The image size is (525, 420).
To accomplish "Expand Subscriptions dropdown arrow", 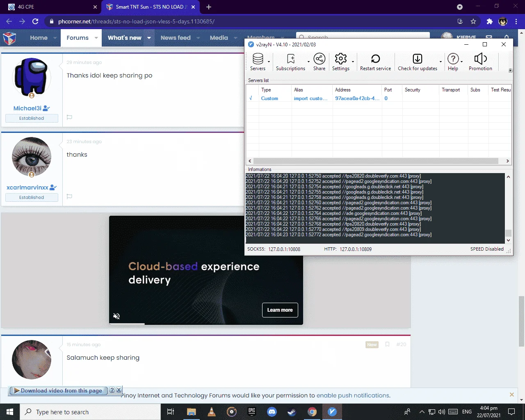I will pos(308,62).
